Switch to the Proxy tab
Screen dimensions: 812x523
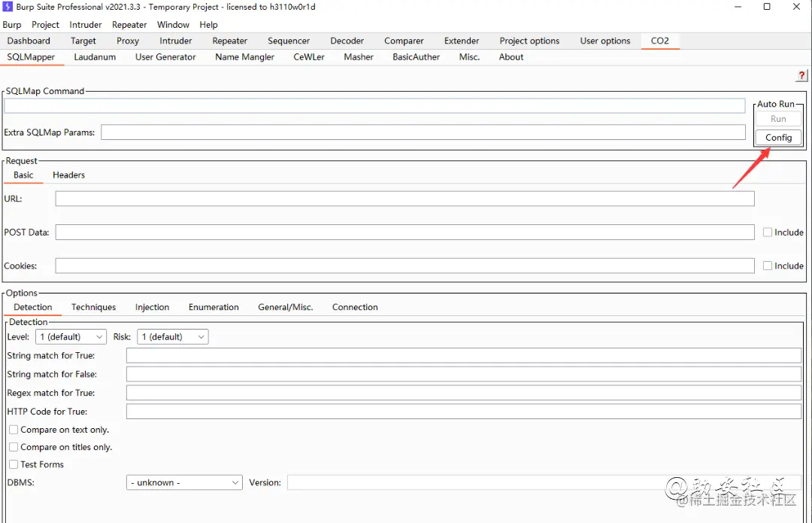[x=128, y=41]
